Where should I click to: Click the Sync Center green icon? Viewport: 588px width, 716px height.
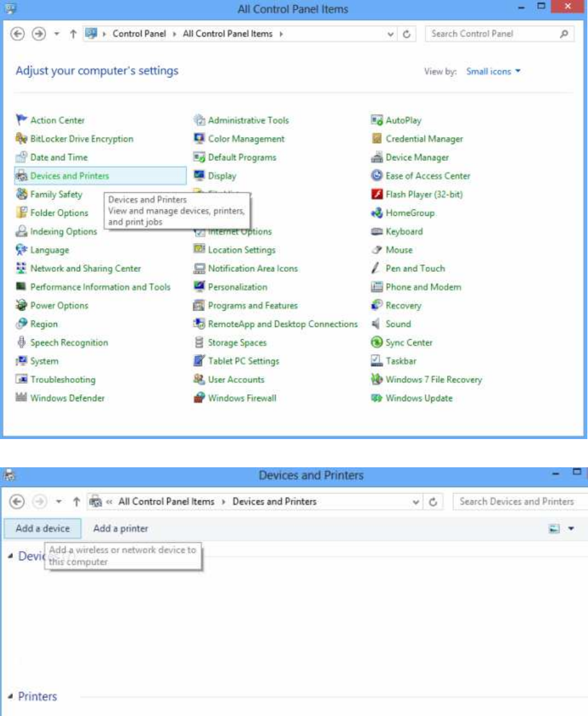tap(377, 342)
